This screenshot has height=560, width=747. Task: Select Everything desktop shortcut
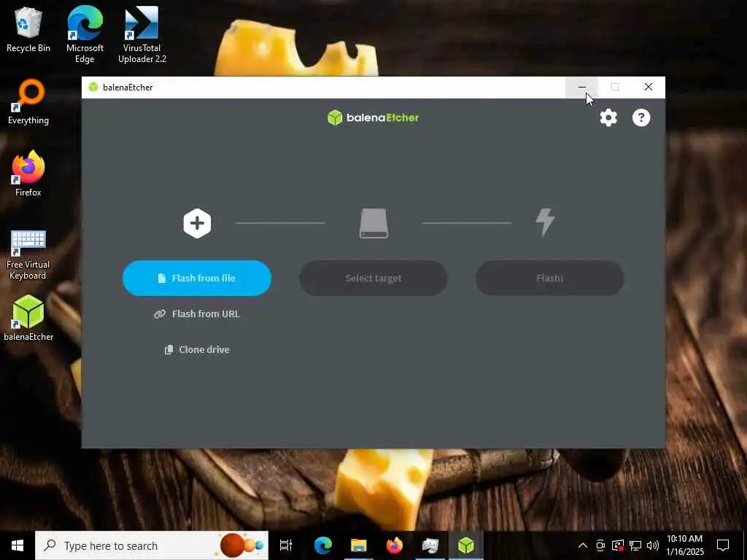coord(28,102)
